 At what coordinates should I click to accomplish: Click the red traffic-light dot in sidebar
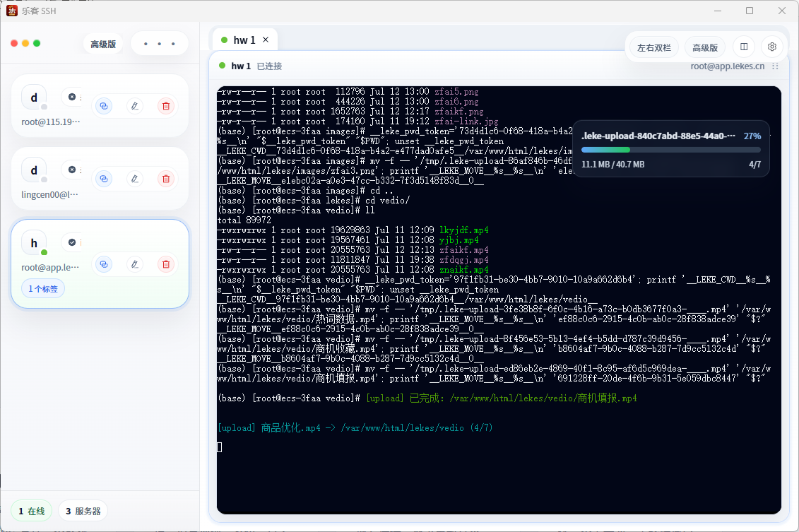(14, 43)
